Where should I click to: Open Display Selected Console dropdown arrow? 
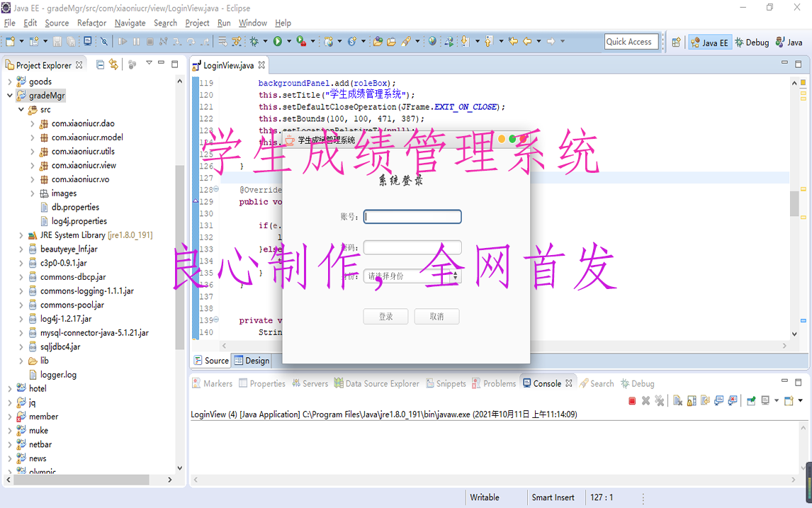click(x=777, y=400)
